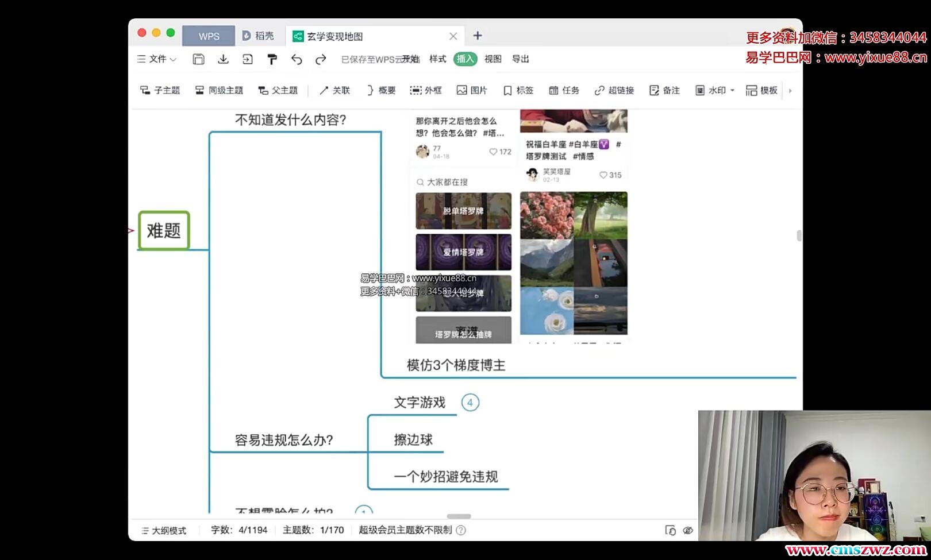Collapse the 文字游戏 node counter 4

[x=470, y=403]
